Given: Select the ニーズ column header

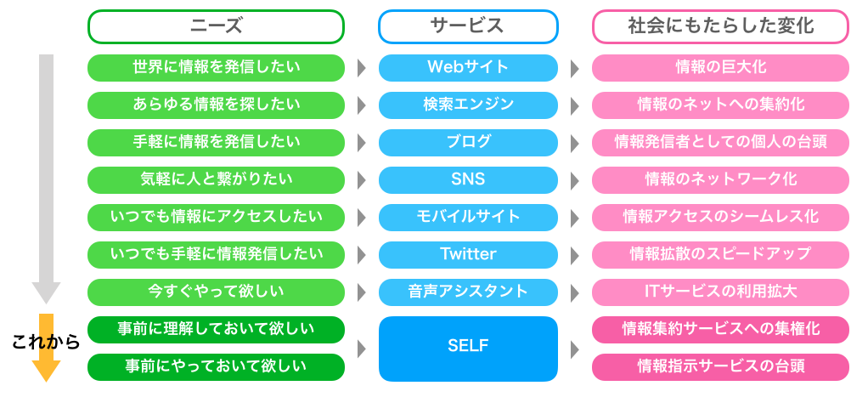Looking at the screenshot, I should pos(216,26).
